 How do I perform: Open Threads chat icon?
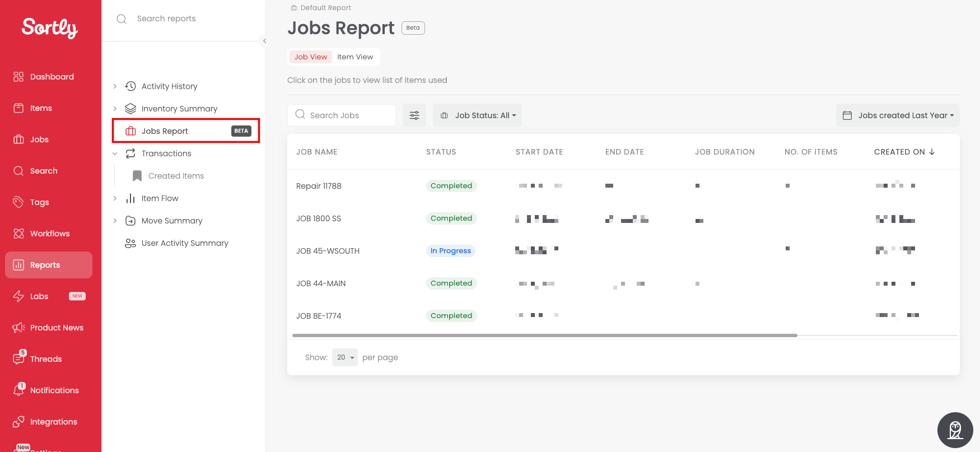[18, 358]
